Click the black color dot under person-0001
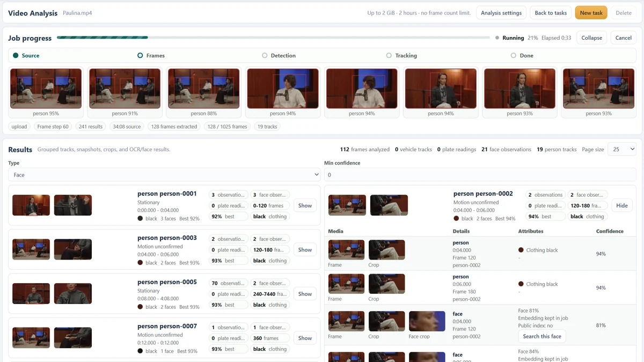The height and width of the screenshot is (362, 644). 140,219
